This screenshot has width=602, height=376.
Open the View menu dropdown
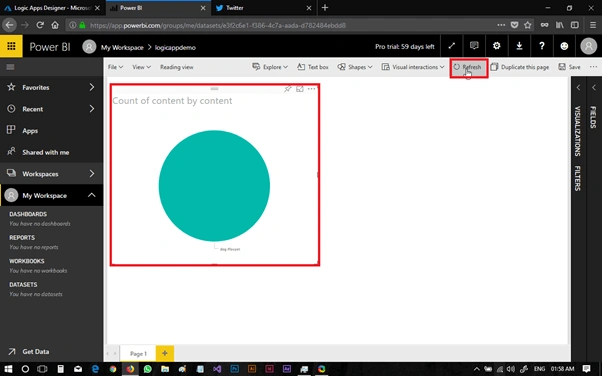pos(141,67)
